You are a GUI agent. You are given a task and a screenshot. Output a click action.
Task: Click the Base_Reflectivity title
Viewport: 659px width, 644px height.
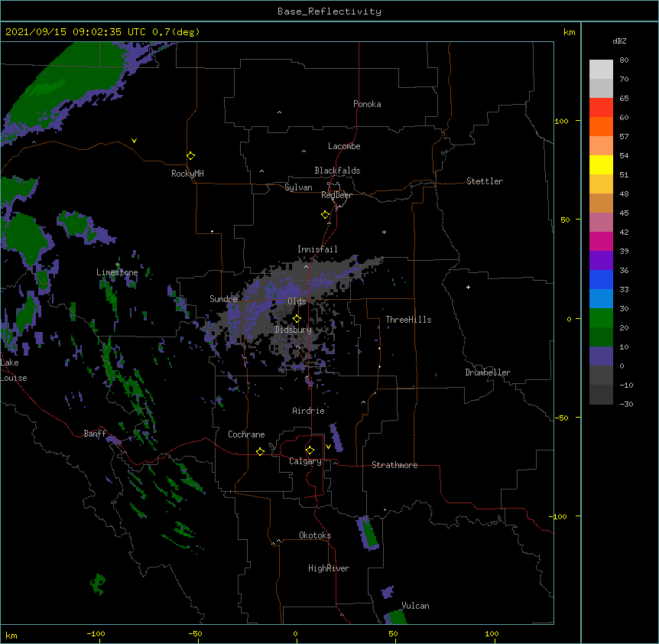click(329, 11)
